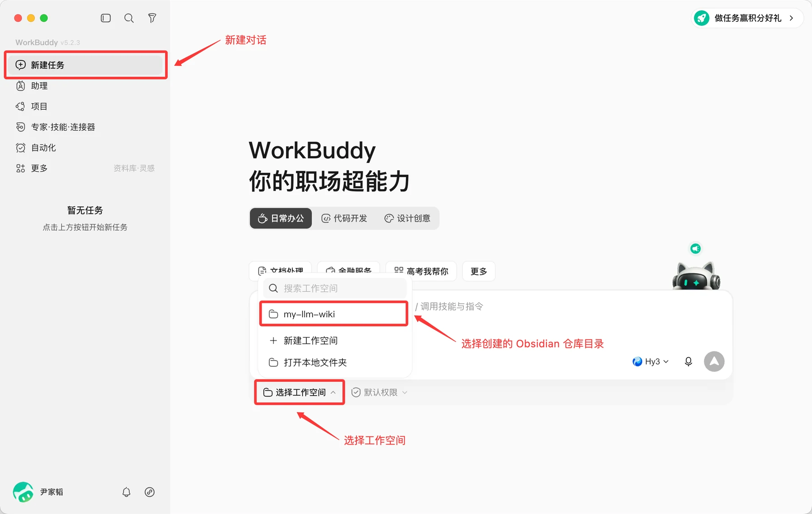Open the 自动化 automation section

pyautogui.click(x=86, y=148)
